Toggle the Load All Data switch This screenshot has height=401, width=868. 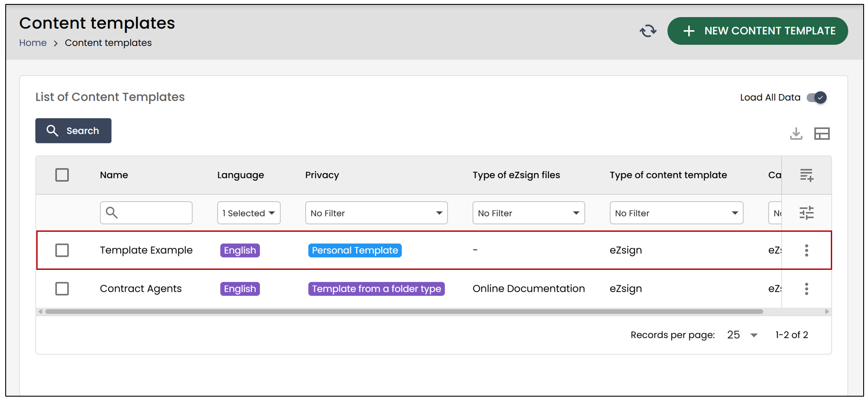(x=816, y=98)
